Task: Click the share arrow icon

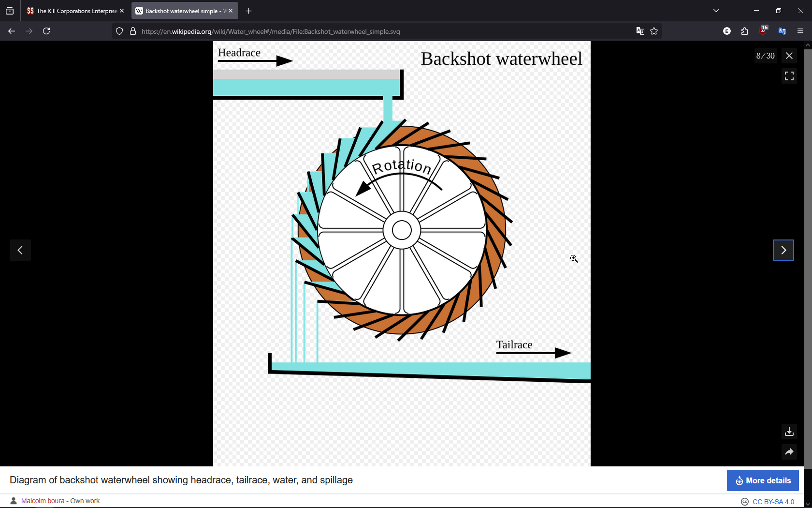Action: pyautogui.click(x=789, y=452)
